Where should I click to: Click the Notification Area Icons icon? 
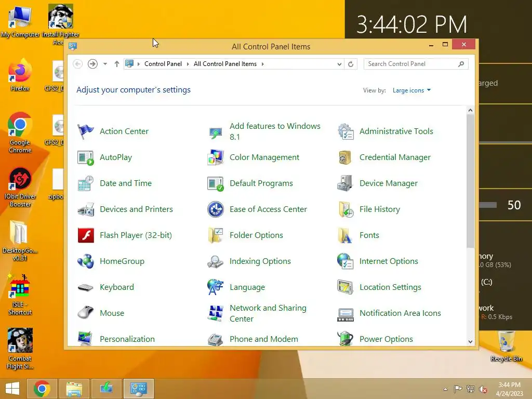345,314
